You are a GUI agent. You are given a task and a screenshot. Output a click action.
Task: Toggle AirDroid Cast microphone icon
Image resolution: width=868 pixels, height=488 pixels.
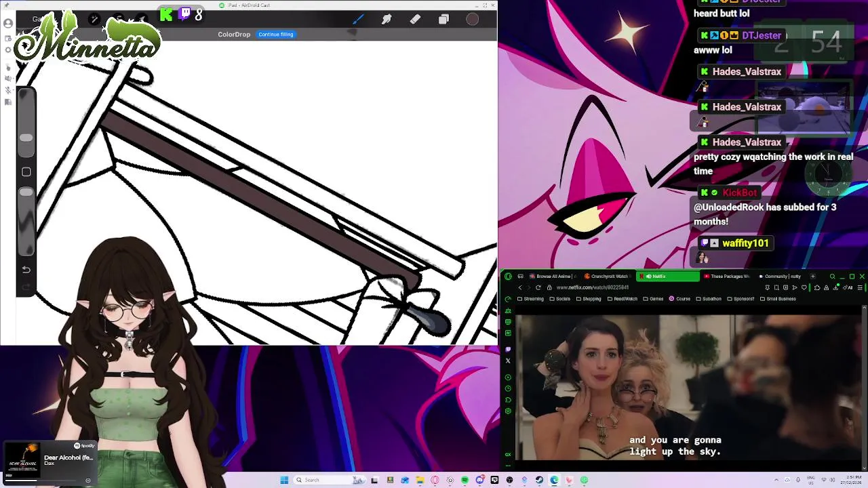tap(8, 90)
